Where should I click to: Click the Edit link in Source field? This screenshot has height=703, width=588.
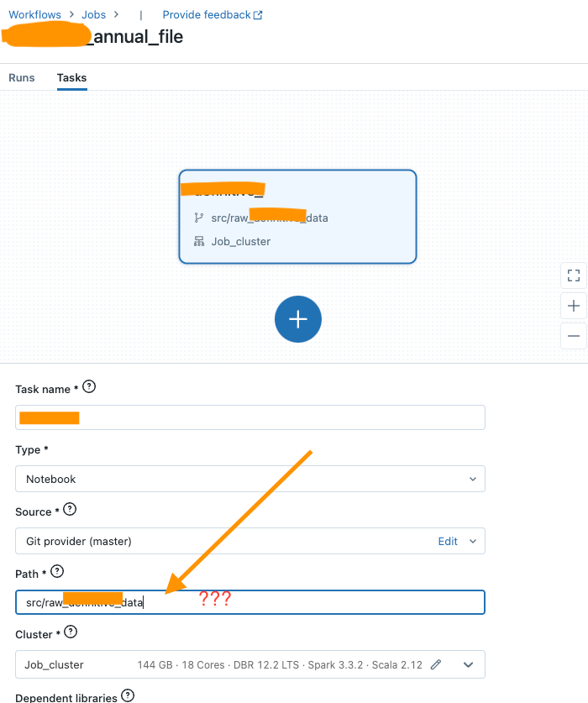click(x=448, y=541)
